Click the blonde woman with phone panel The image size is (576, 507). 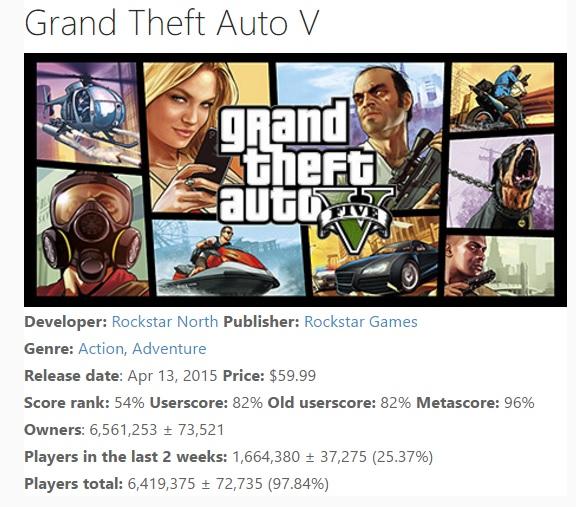[191, 136]
